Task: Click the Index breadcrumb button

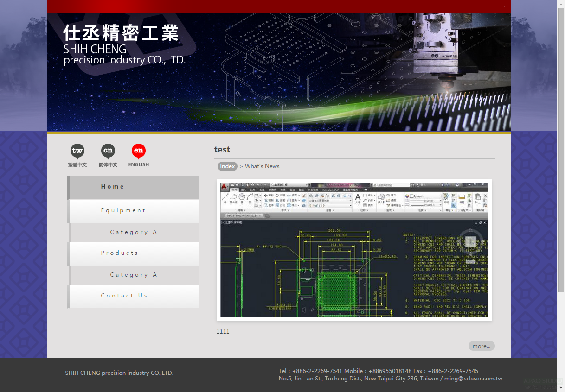Action: pyautogui.click(x=227, y=166)
